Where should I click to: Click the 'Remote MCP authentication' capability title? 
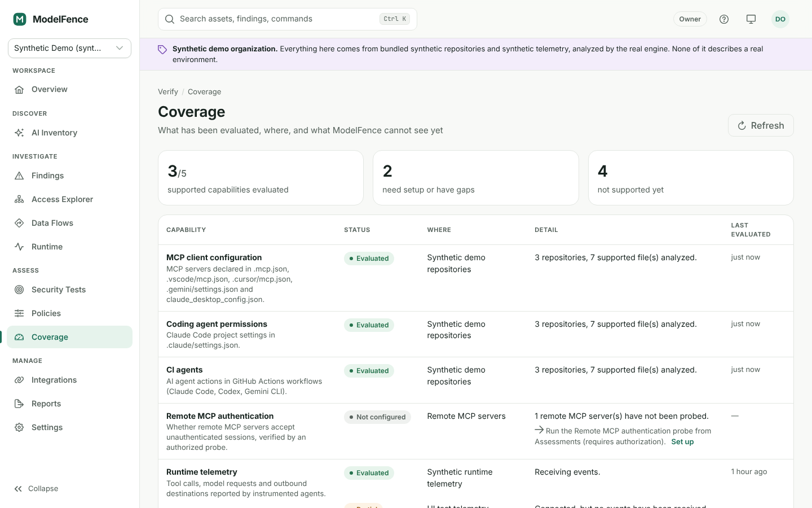point(220,416)
